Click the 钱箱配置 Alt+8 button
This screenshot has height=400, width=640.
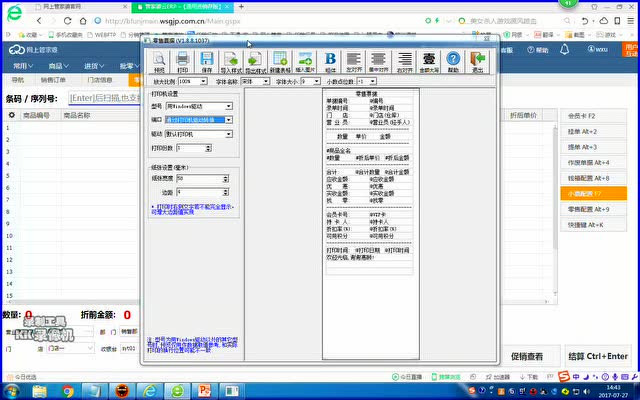(x=593, y=178)
